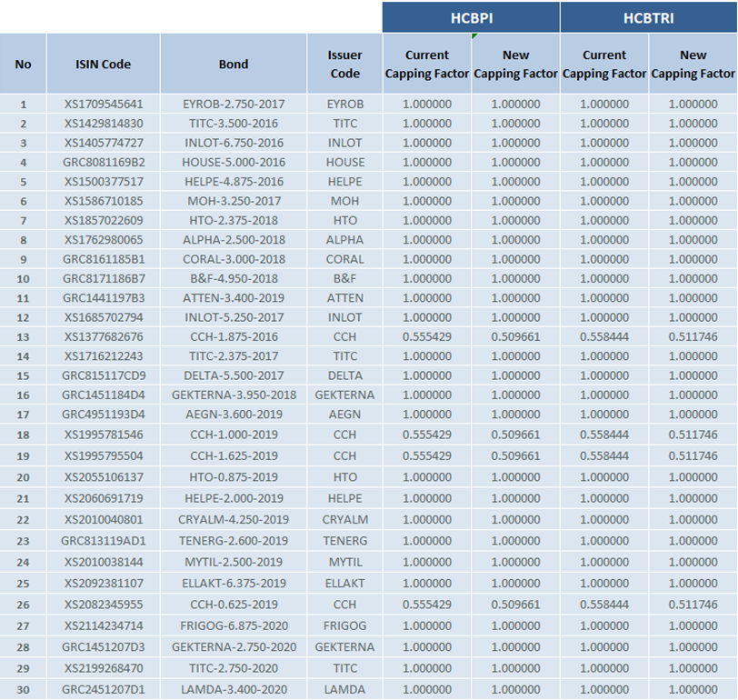Viewport: 738px width, 700px height.
Task: Click issuer code cell DELTA
Action: [344, 375]
